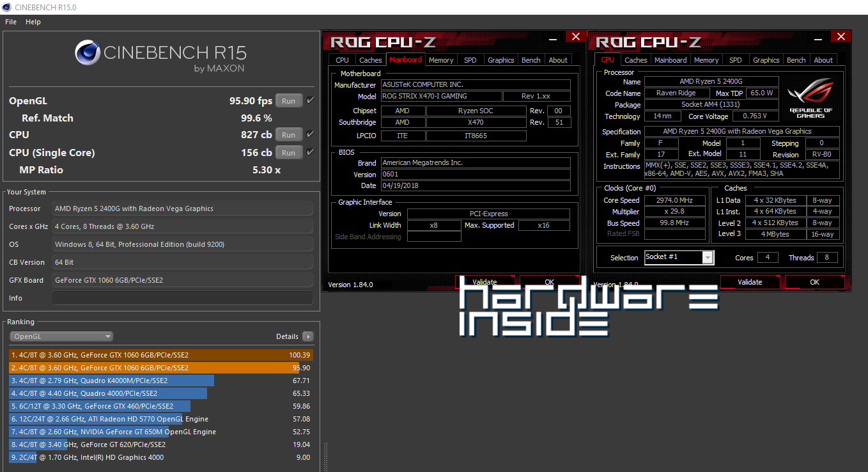Open CPU tab in left CPU-Z window
Screen dimensions: 868x472
(343, 60)
